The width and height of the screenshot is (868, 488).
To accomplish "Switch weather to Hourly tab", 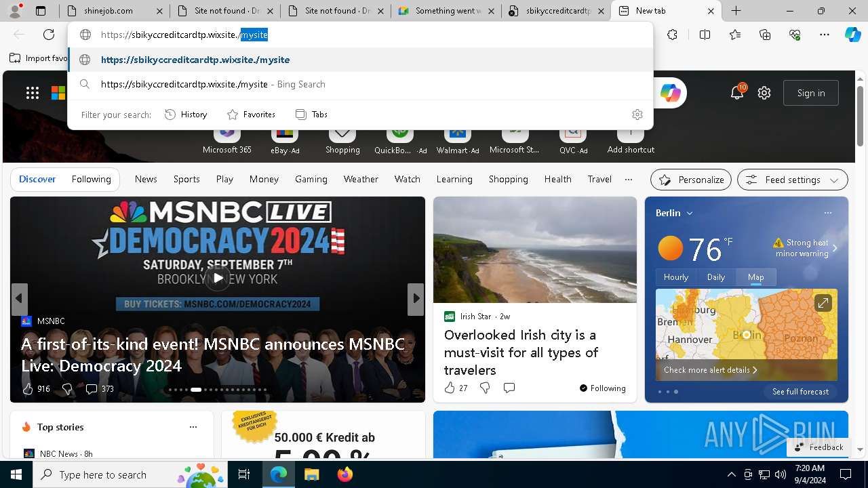I will tap(676, 277).
